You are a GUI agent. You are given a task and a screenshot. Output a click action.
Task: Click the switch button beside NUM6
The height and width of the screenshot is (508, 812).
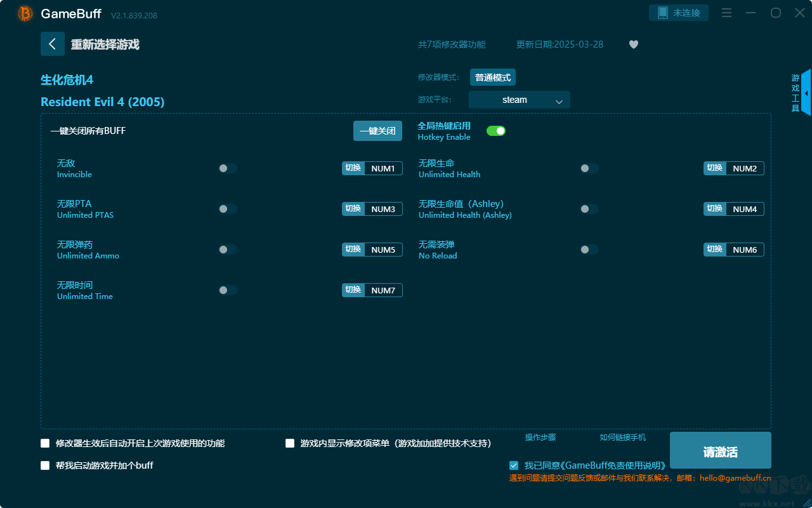click(x=714, y=250)
